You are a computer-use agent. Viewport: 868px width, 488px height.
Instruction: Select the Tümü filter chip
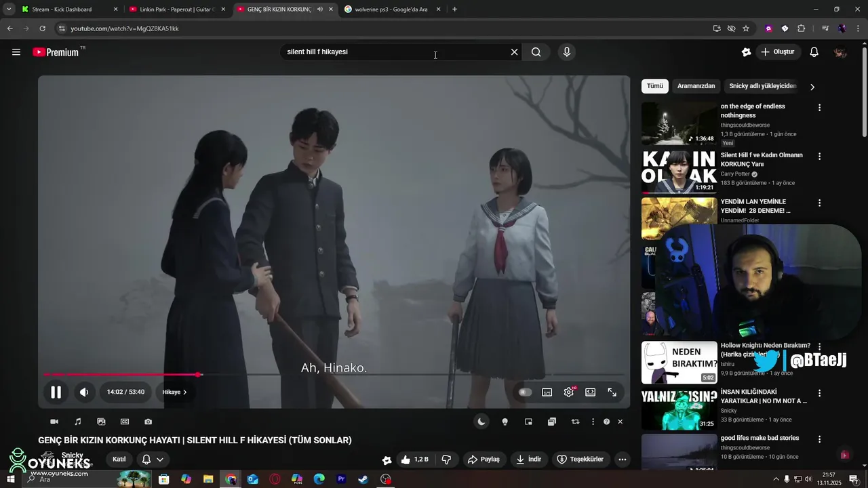(x=655, y=86)
